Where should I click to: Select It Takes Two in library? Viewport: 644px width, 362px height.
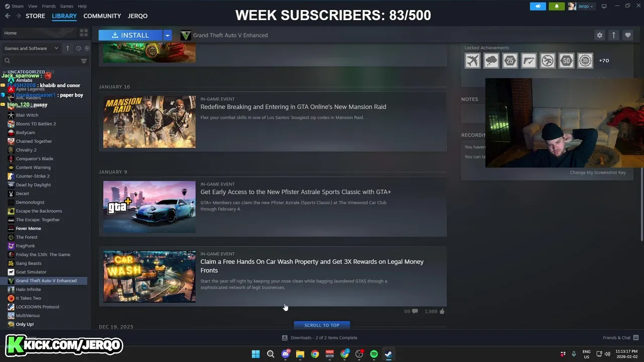(28, 298)
